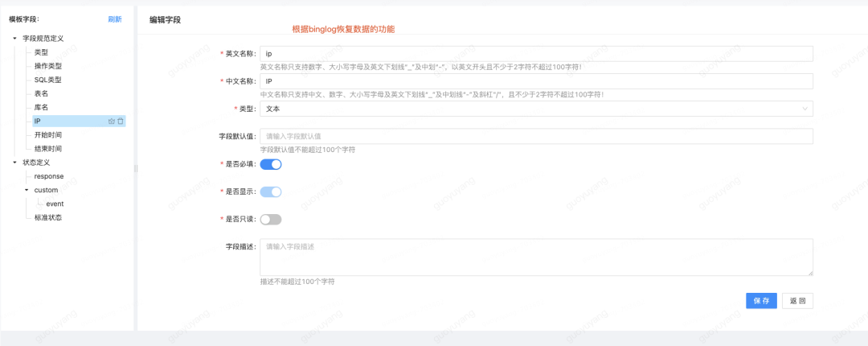Select the custom tree item label
The height and width of the screenshot is (346, 868).
coord(46,190)
